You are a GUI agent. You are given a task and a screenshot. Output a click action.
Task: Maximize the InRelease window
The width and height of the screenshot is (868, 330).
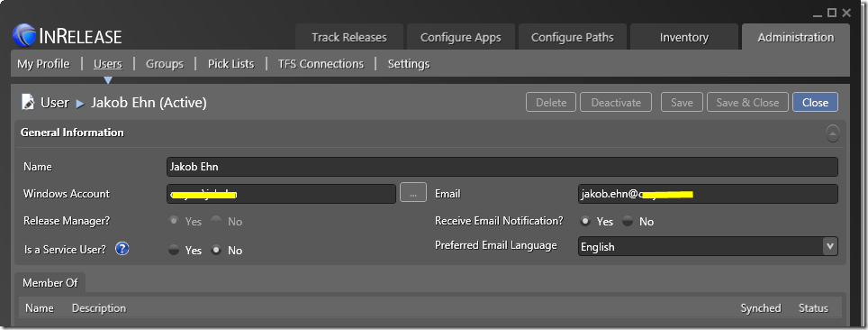[831, 13]
